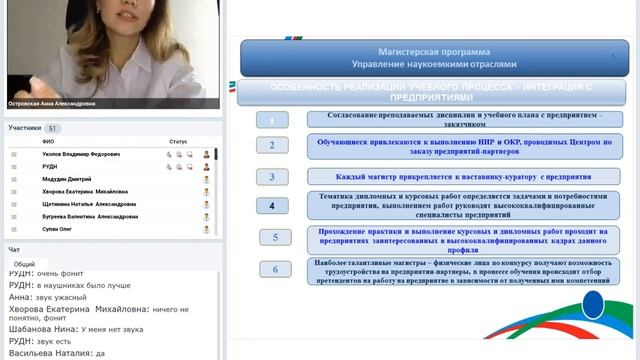
Task: Click chat message 'ничего не понятно, фонит'
Action: tap(99, 313)
